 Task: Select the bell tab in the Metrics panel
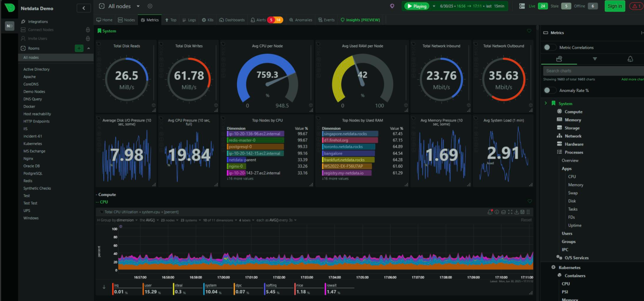(630, 59)
